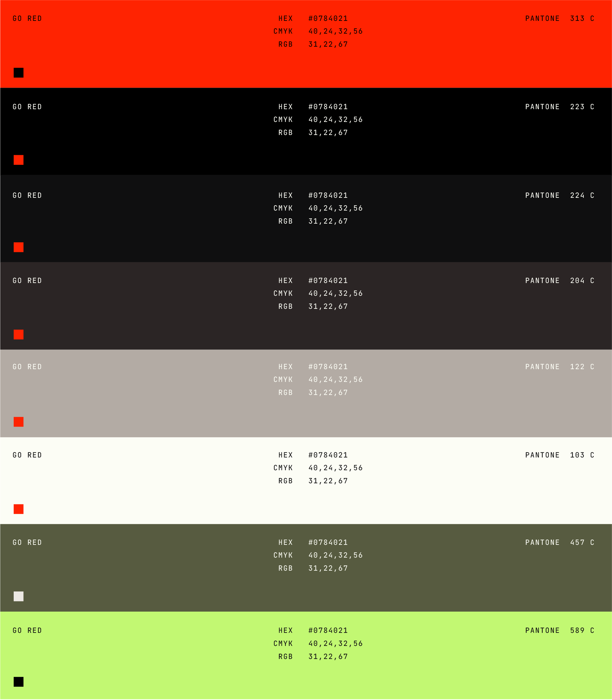Click the PANTONE 204 C label

(x=560, y=281)
